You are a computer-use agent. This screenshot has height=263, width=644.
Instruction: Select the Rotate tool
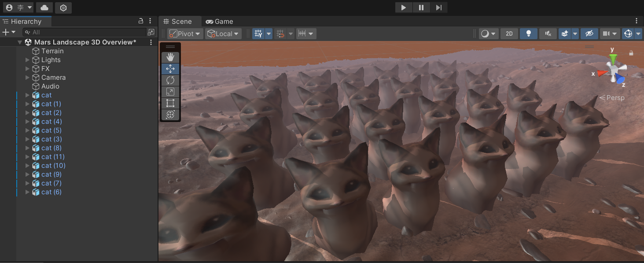[x=170, y=80]
